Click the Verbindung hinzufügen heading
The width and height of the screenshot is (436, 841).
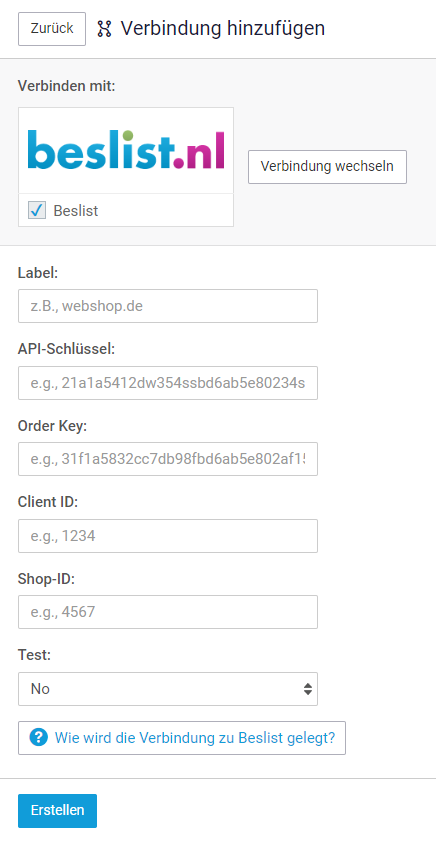pyautogui.click(x=223, y=28)
